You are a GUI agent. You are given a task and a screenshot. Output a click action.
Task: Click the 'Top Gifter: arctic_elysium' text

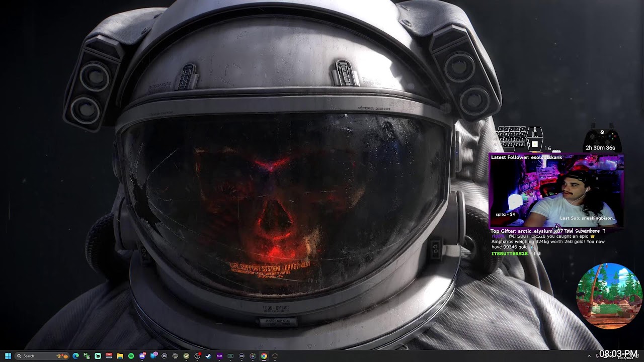tap(521, 231)
